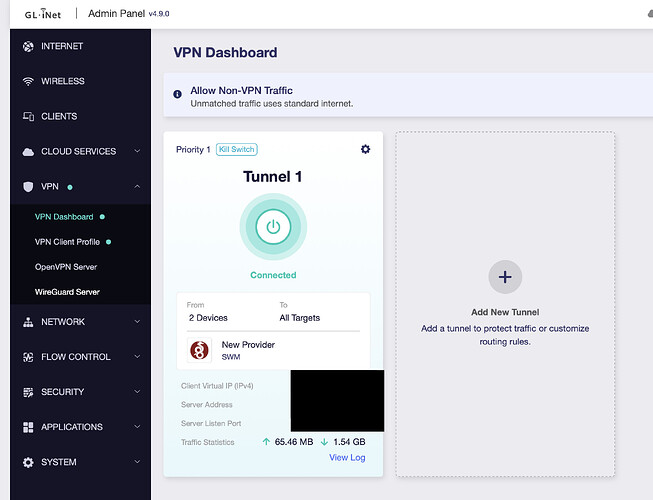Screen dimensions: 653x500
Task: Expand the Cloud Services menu
Action: click(x=81, y=151)
